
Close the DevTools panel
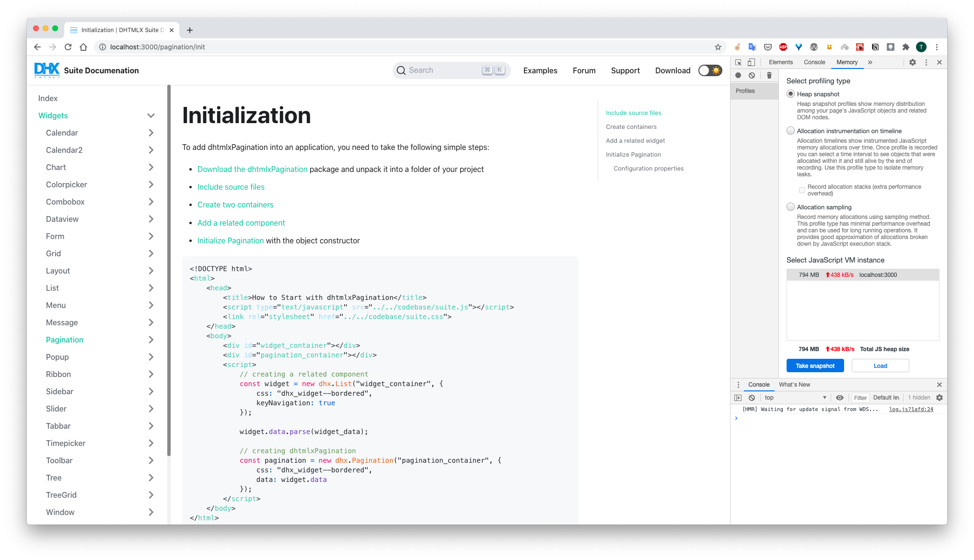click(x=939, y=62)
